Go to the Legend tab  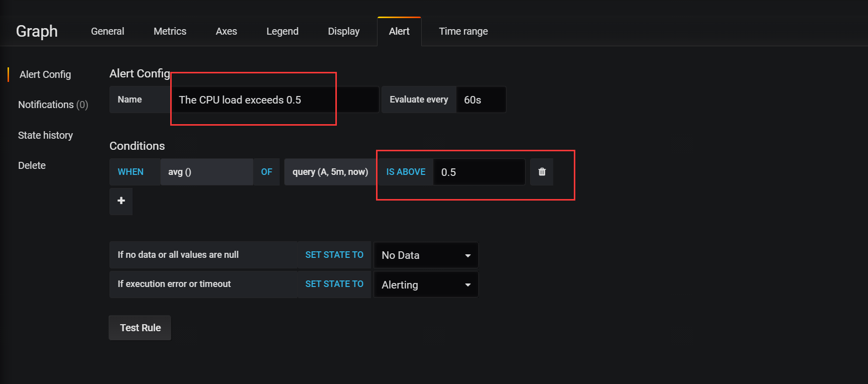point(282,31)
